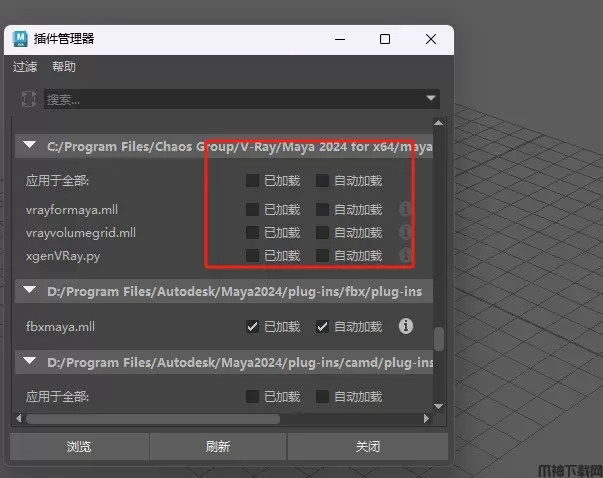Uncheck 已加载 for fbxmaya.mll
The height and width of the screenshot is (478, 603).
pos(253,326)
